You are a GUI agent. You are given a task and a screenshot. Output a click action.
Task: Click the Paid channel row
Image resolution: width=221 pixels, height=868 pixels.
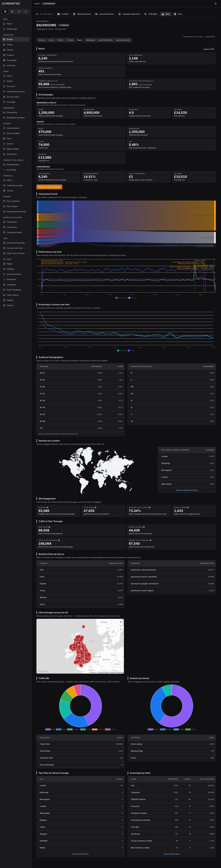click(x=80, y=570)
